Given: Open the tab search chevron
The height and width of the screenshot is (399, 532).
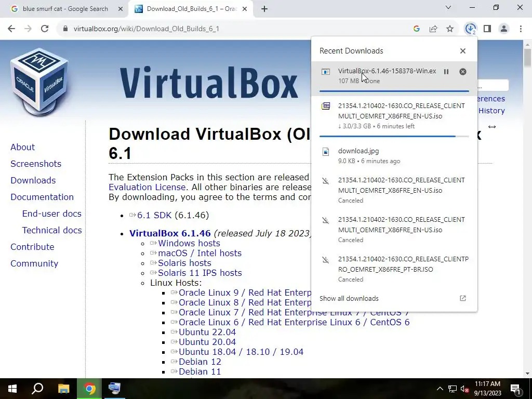Looking at the screenshot, I should [x=448, y=7].
